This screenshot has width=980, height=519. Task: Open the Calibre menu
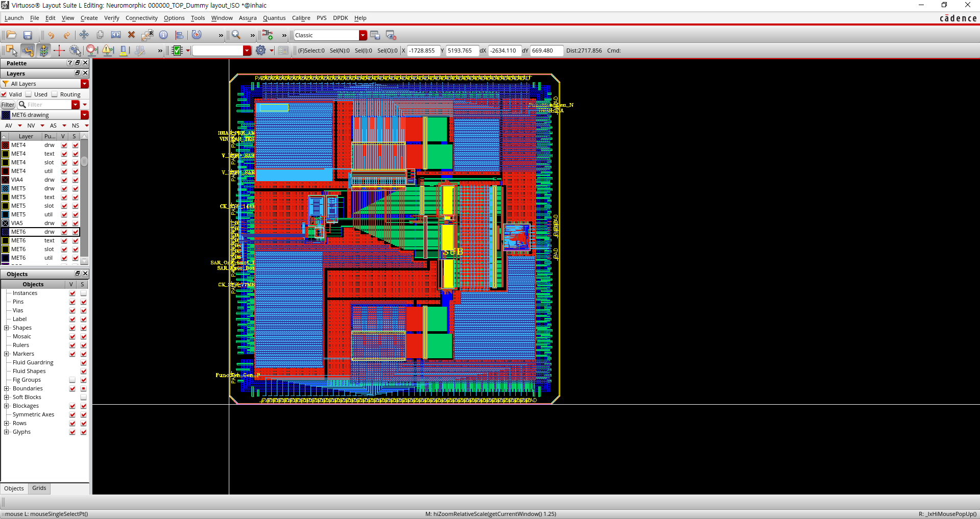coord(301,18)
